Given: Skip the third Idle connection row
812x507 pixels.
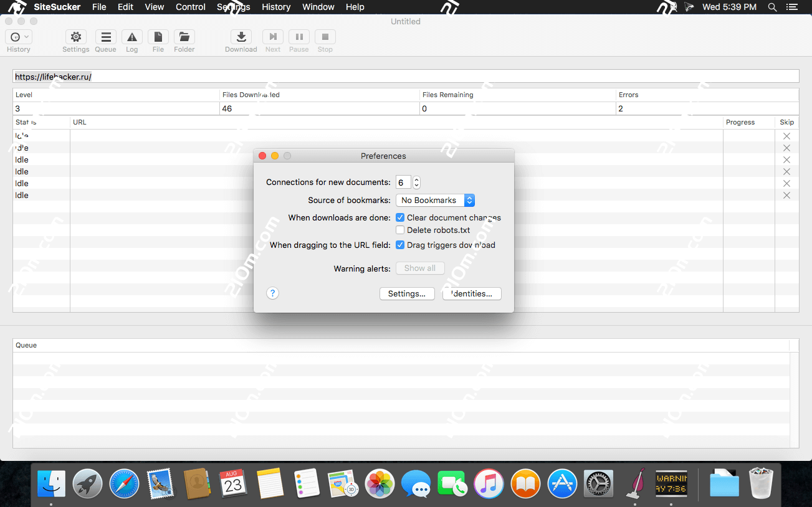Looking at the screenshot, I should pos(786,159).
